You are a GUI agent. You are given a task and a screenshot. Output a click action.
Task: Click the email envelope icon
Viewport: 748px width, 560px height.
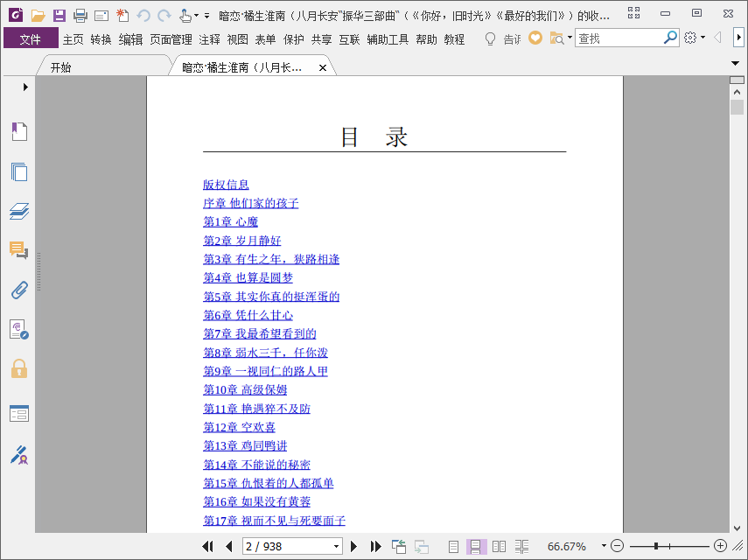101,17
